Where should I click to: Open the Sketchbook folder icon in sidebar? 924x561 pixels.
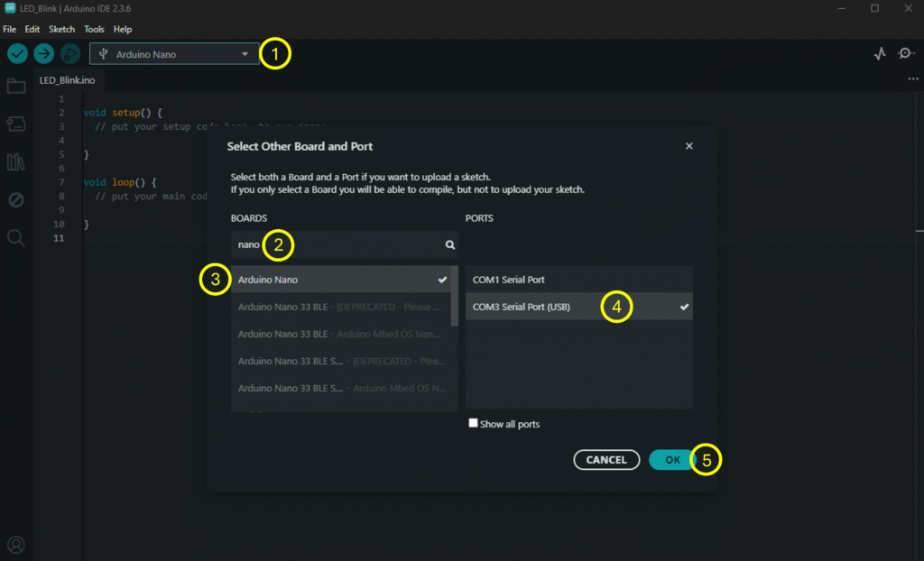16,87
